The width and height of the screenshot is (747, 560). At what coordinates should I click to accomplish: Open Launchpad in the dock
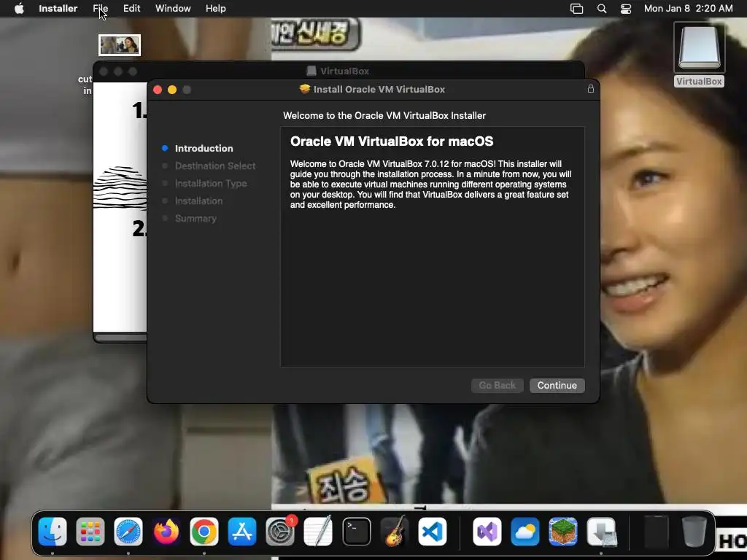[90, 532]
